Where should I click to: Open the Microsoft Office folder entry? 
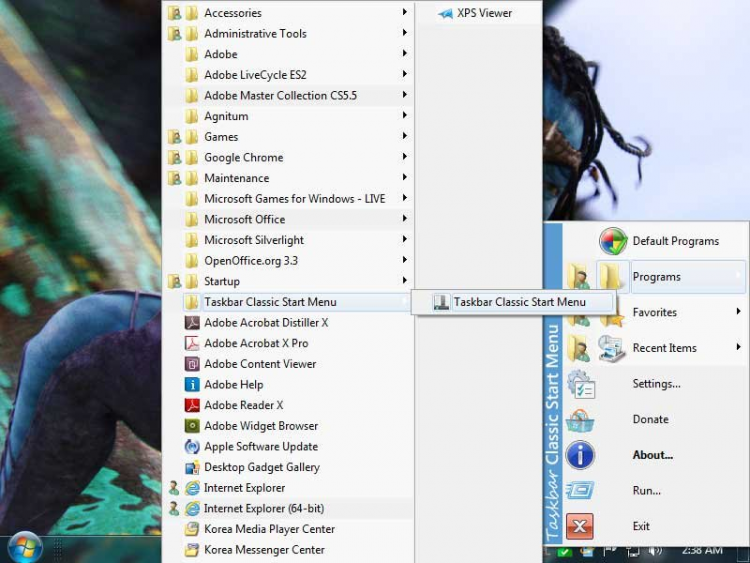point(288,219)
